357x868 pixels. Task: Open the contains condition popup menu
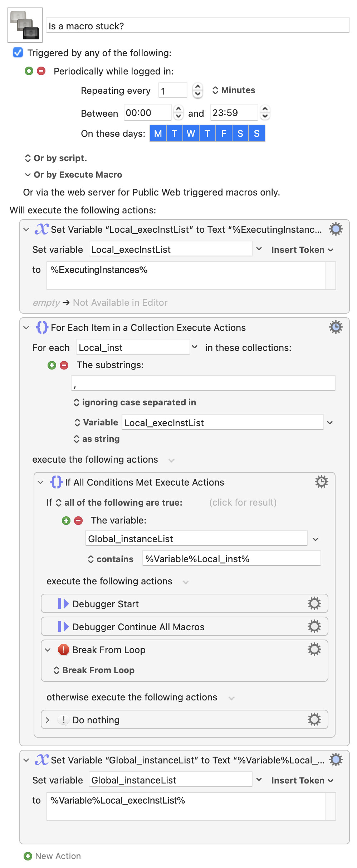(x=111, y=559)
